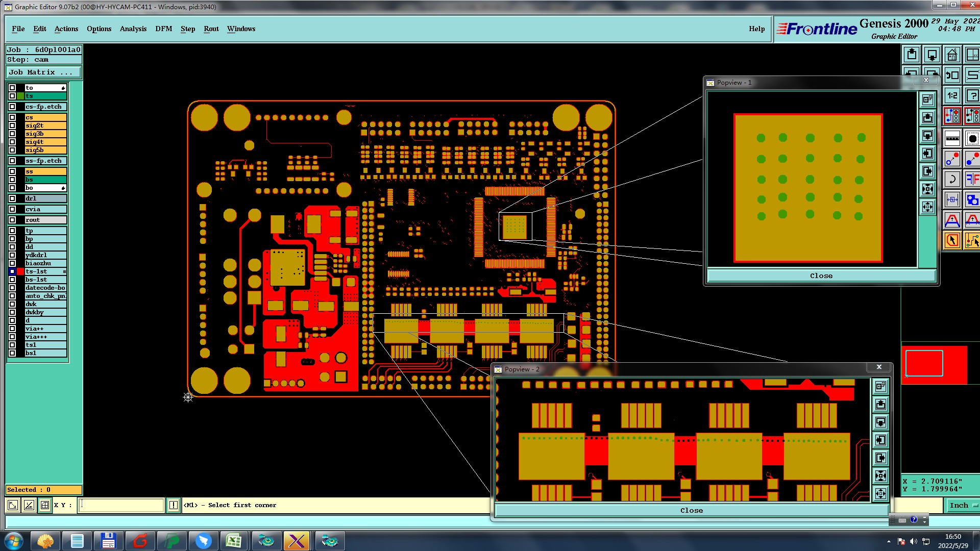Click the Home view icon
Image resolution: width=980 pixels, height=551 pixels.
click(x=952, y=55)
